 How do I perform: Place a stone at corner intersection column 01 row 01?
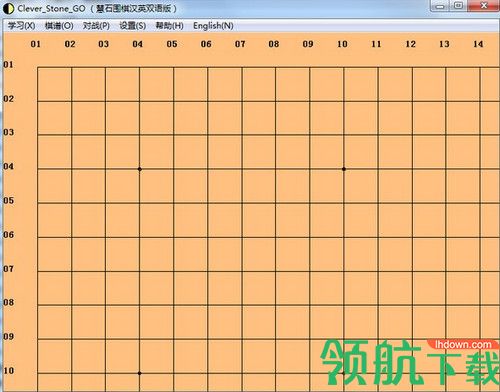(x=38, y=67)
